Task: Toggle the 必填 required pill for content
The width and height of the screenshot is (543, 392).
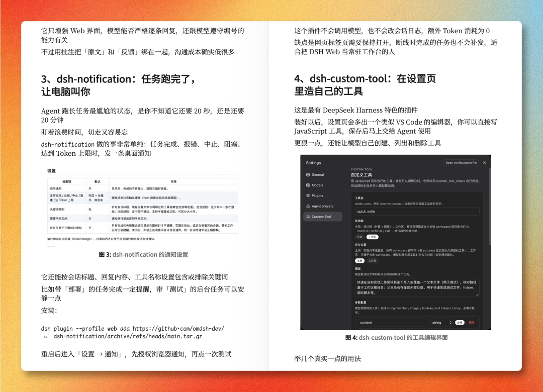Action: pos(460,323)
